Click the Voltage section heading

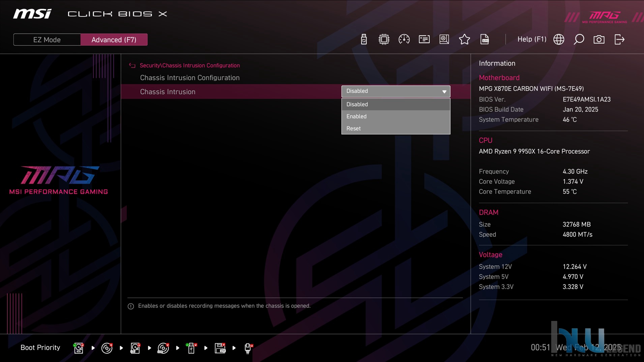click(x=490, y=255)
